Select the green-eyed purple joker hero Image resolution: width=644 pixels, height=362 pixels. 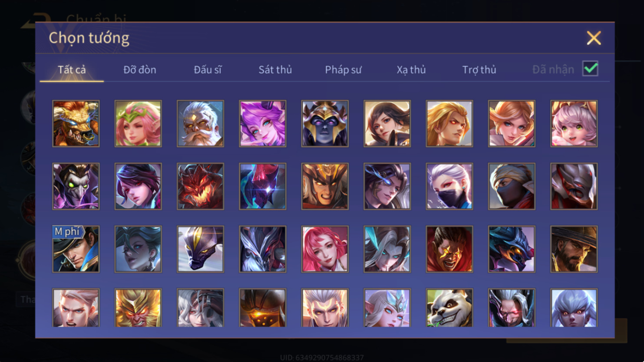click(76, 187)
